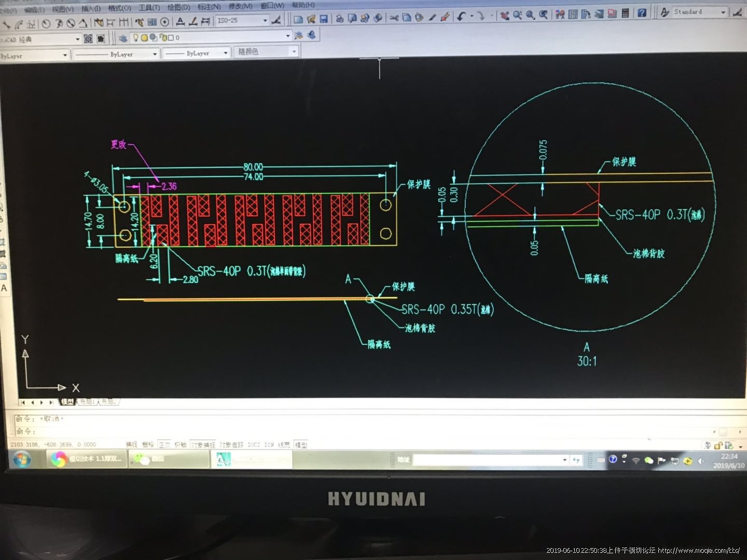
Task: Open the 绘图(D) menu
Action: (178, 7)
